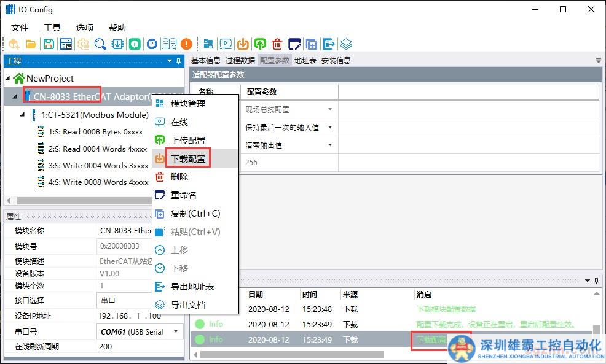Click the open folder toolbar icon
Image resolution: width=606 pixels, height=364 pixels.
[31, 44]
